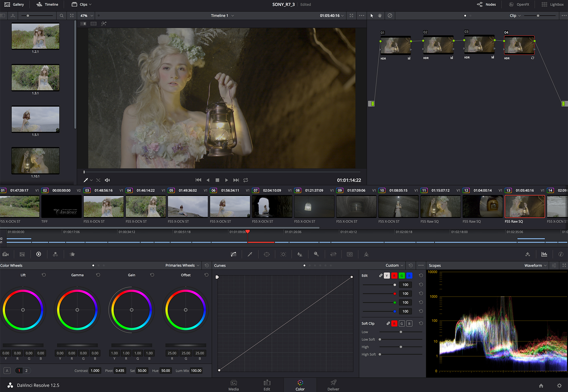Switch to the Deliver page

pyautogui.click(x=333, y=385)
